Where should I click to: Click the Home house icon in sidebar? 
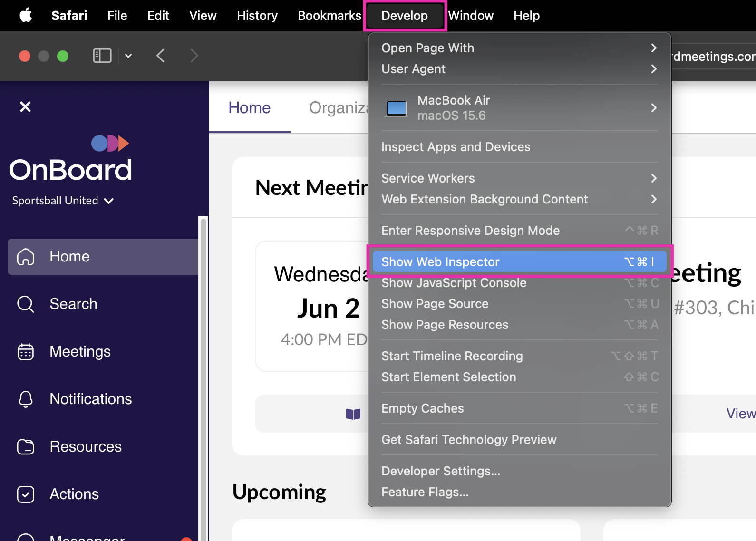click(26, 257)
